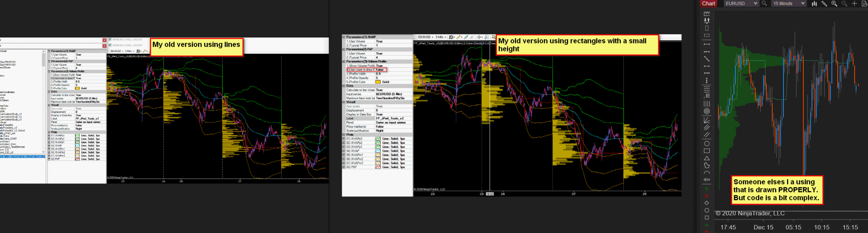Open the 5 Min dropdown in middle chart toolbar
This screenshot has height=233, width=868.
[x=441, y=37]
